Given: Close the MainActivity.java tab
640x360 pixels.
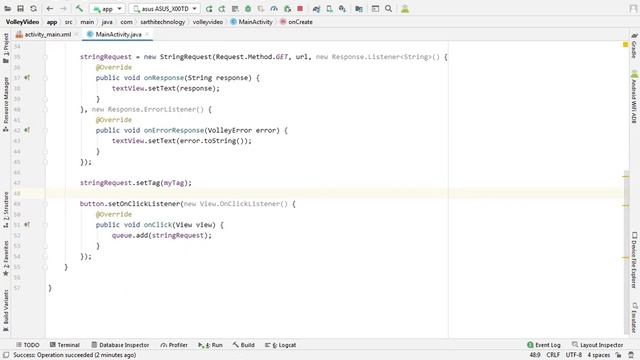Looking at the screenshot, I should click(x=147, y=35).
